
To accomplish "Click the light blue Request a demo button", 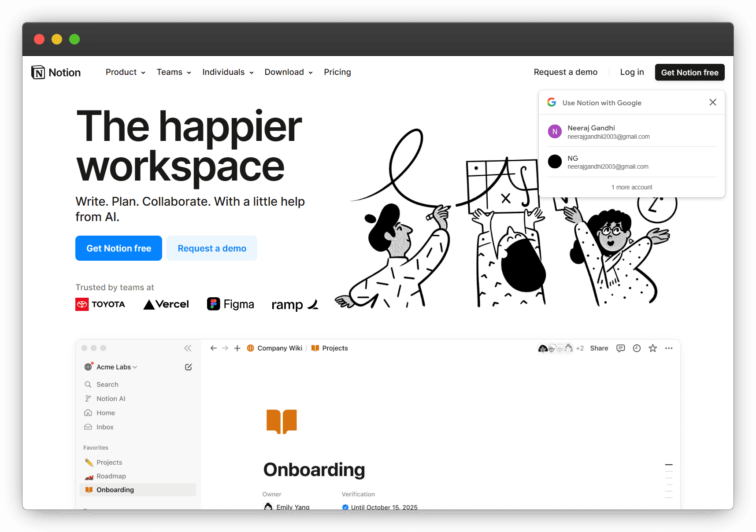I will 212,248.
